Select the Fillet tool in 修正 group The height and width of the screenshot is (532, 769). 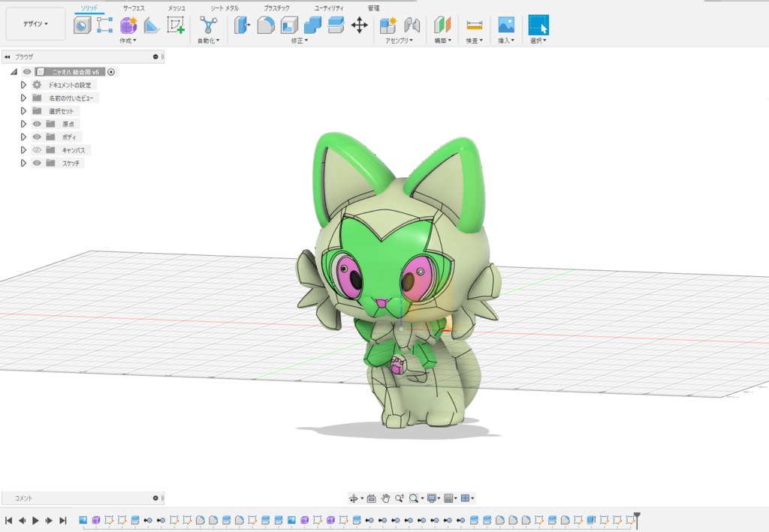(266, 26)
